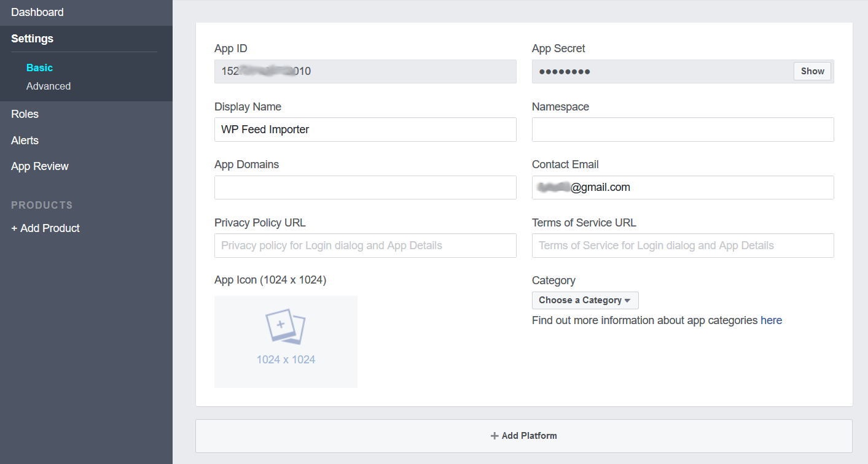This screenshot has width=868, height=464.
Task: Click the add-photo icon in App Icon box
Action: pos(286,328)
